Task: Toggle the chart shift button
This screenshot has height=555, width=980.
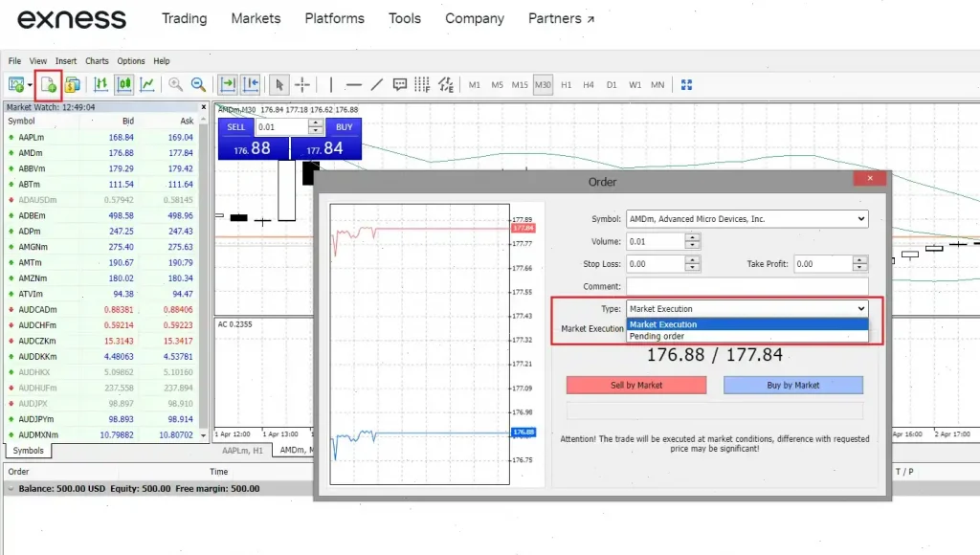Action: tap(251, 84)
